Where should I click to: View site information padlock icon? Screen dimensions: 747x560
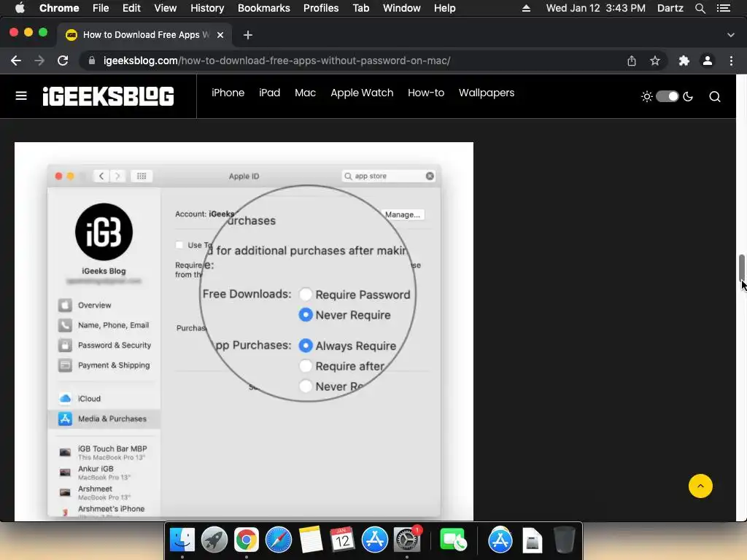91,61
